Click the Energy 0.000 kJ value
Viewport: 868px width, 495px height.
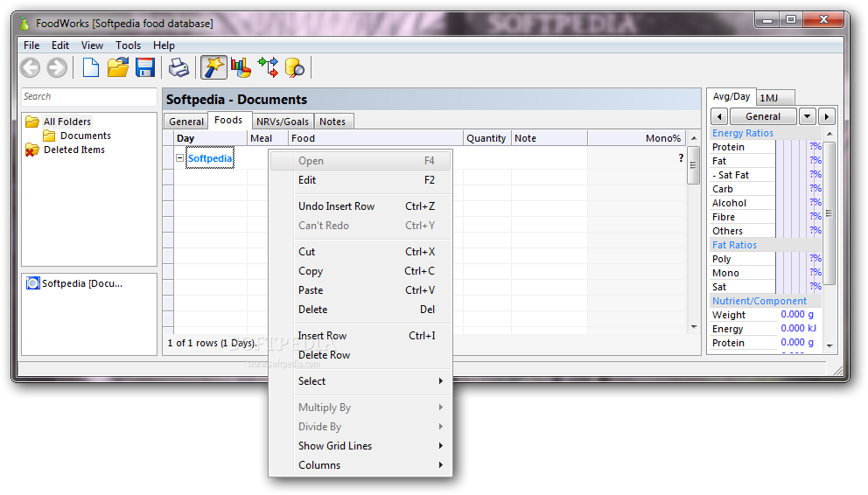click(x=798, y=329)
